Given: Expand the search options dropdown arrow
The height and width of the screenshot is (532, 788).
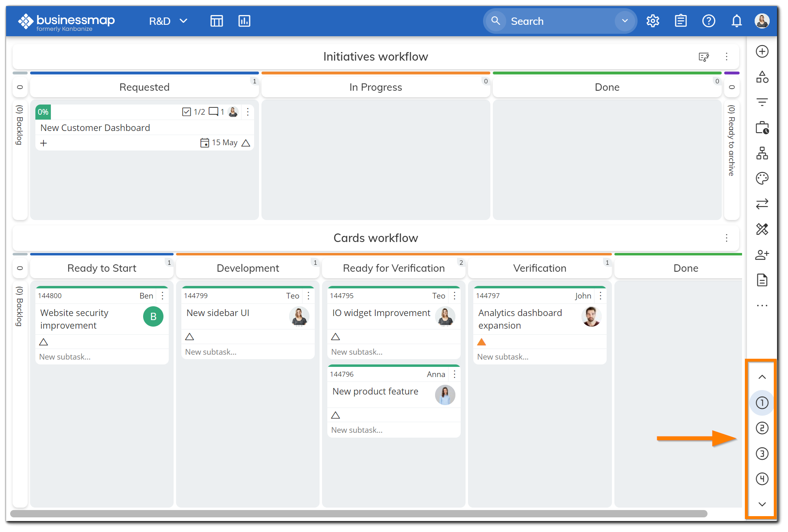Looking at the screenshot, I should click(625, 21).
